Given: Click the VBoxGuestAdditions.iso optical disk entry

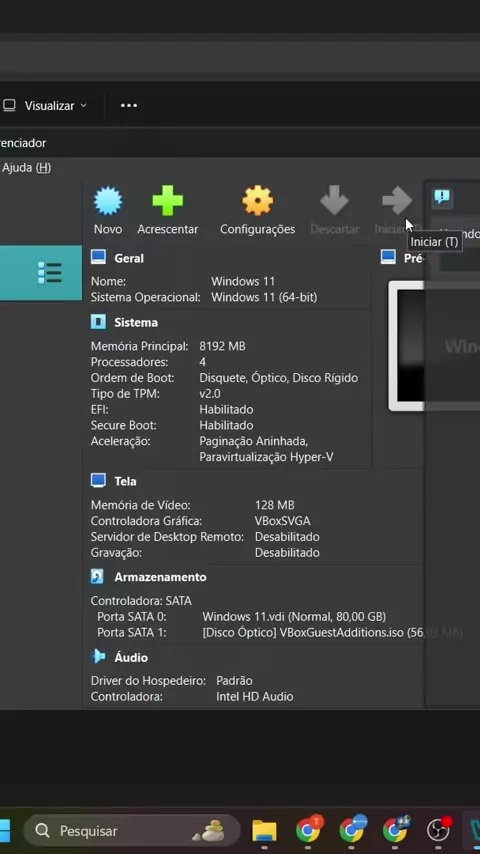Looking at the screenshot, I should click(332, 632).
